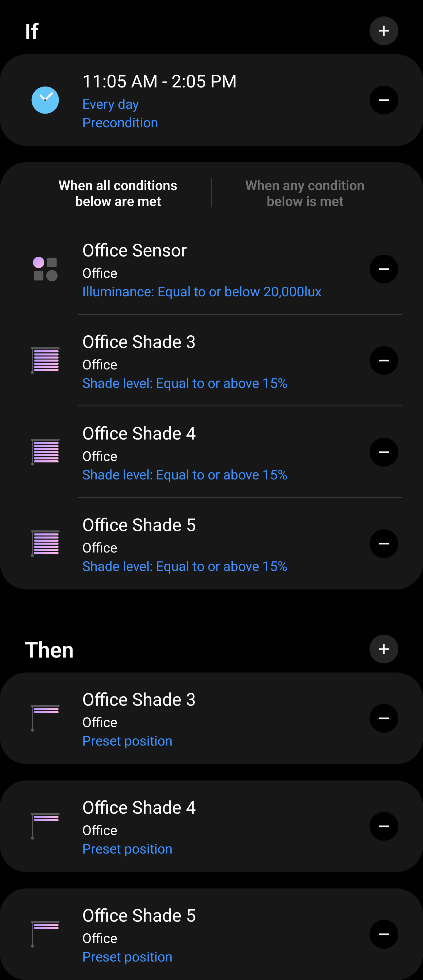Add a new Then action with plus icon
The height and width of the screenshot is (980, 423).
[x=383, y=649]
